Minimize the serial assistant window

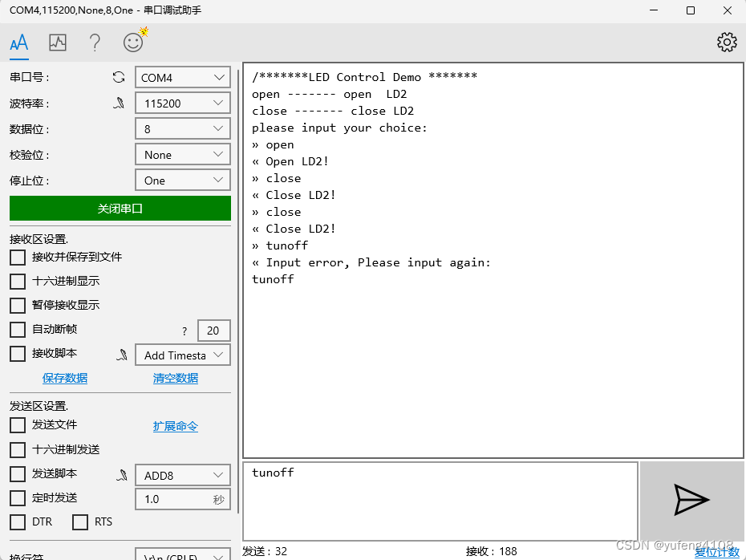pos(655,10)
